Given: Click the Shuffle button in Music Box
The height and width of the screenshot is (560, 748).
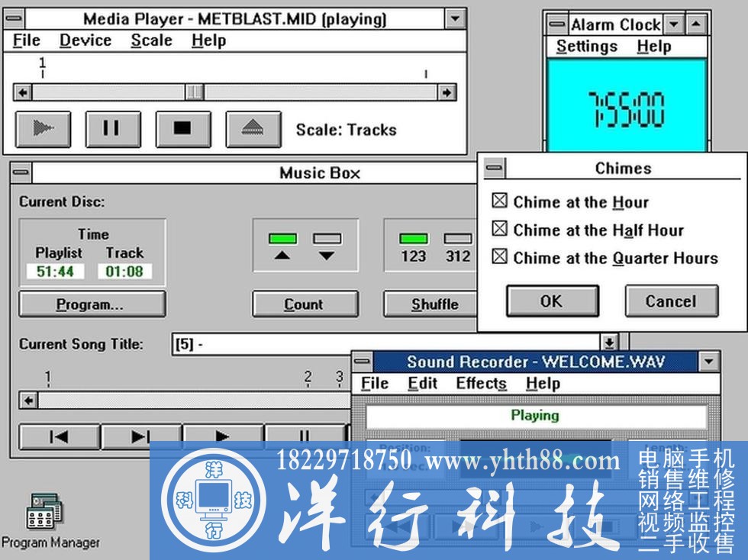Looking at the screenshot, I should coord(432,304).
